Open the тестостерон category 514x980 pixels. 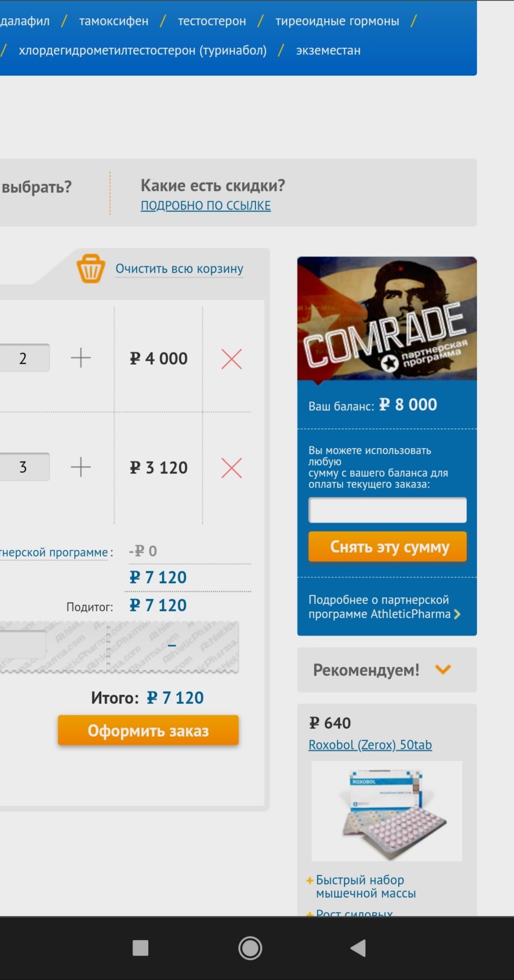point(212,21)
